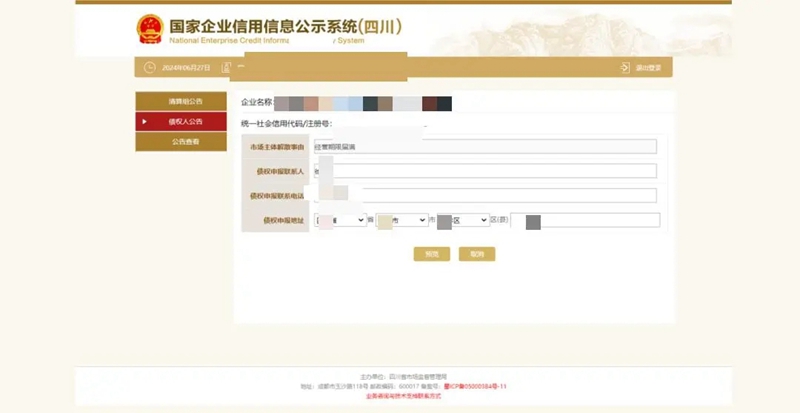Image resolution: width=800 pixels, height=413 pixels.
Task: Open the city (市) dropdown
Action: pyautogui.click(x=402, y=220)
